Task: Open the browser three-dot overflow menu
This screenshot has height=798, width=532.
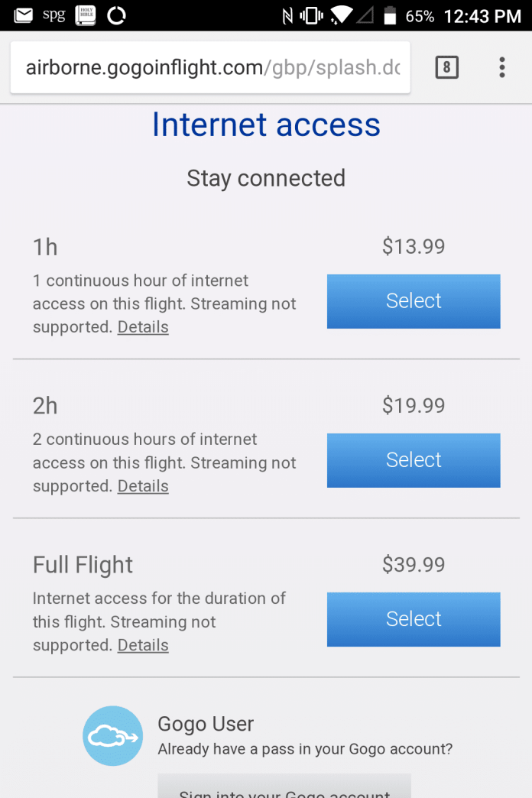Action: (501, 68)
